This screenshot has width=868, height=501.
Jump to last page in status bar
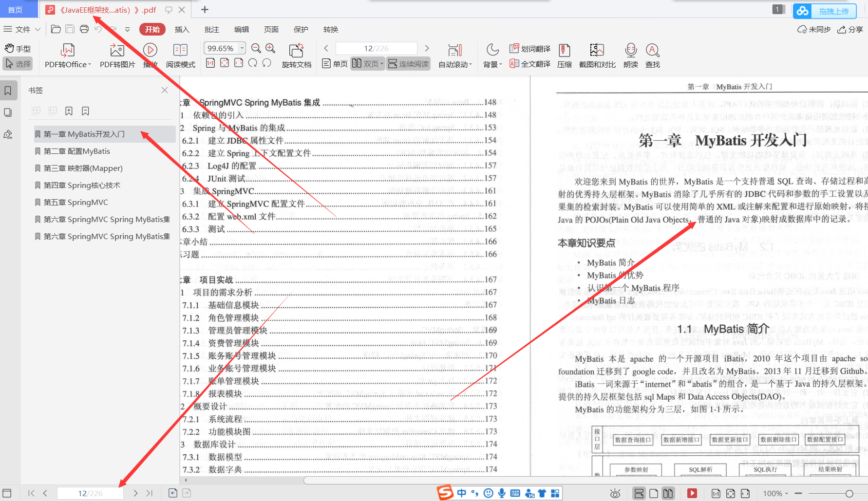149,493
